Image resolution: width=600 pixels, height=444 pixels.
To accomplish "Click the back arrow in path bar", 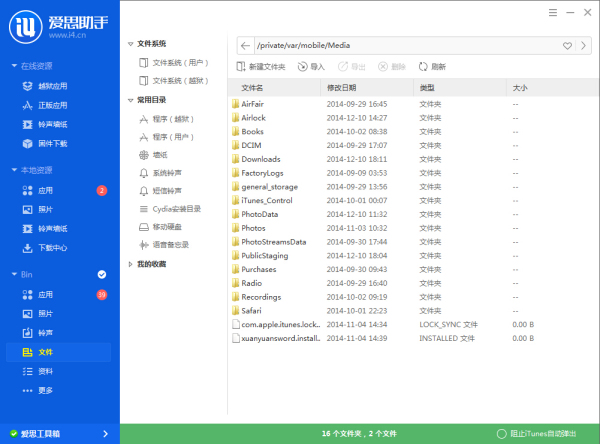I will pyautogui.click(x=245, y=45).
